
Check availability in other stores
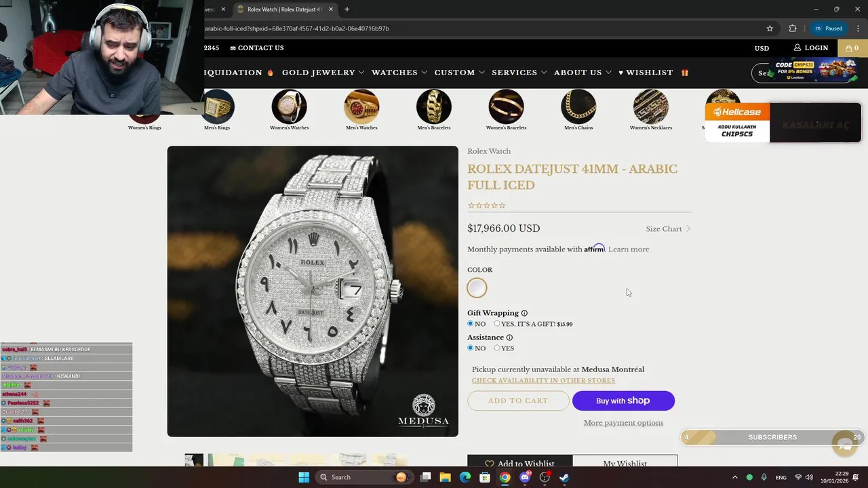543,381
